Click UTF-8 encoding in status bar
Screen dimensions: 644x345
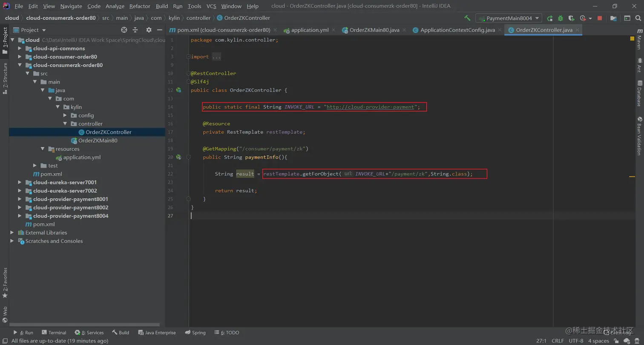pyautogui.click(x=576, y=341)
